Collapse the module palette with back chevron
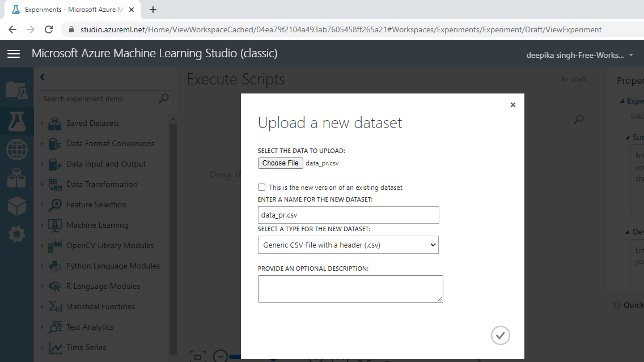 coord(43,77)
